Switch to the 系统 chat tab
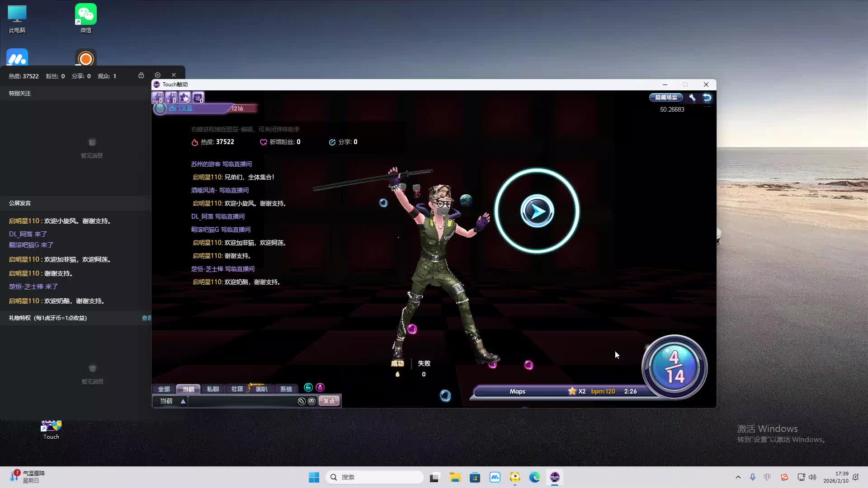Image resolution: width=868 pixels, height=488 pixels. pos(286,389)
